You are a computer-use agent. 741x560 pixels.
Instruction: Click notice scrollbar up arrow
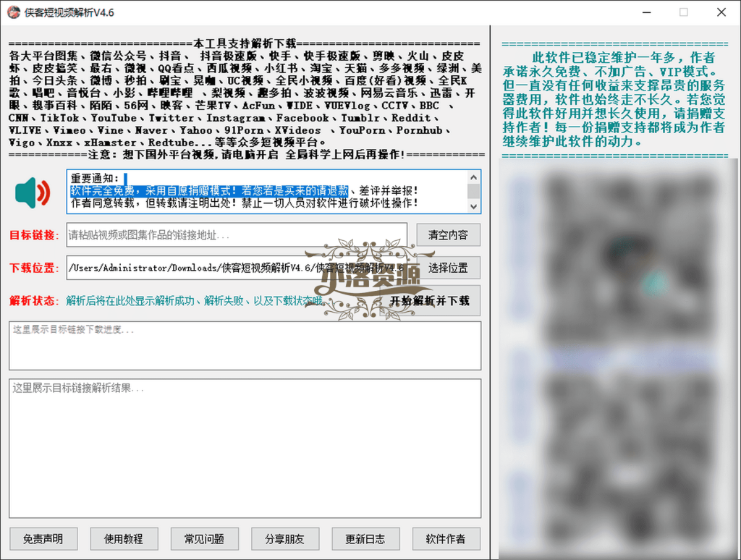tap(473, 177)
